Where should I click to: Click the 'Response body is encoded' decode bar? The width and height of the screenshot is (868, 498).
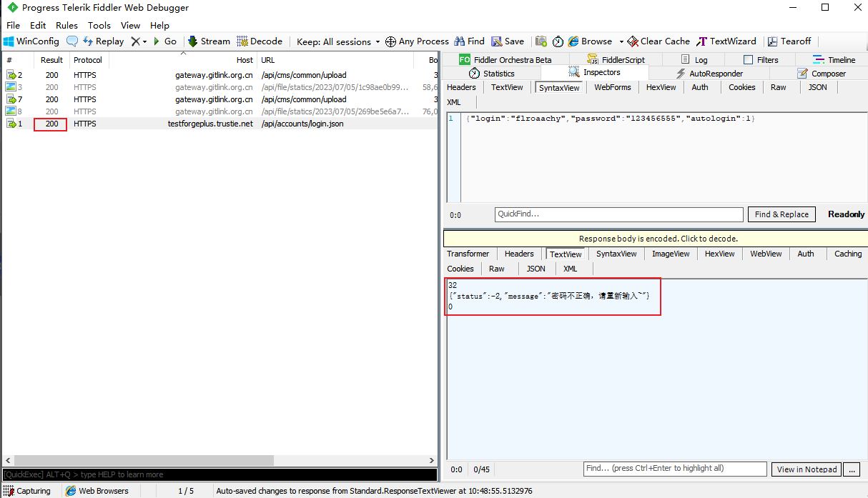pyautogui.click(x=656, y=239)
